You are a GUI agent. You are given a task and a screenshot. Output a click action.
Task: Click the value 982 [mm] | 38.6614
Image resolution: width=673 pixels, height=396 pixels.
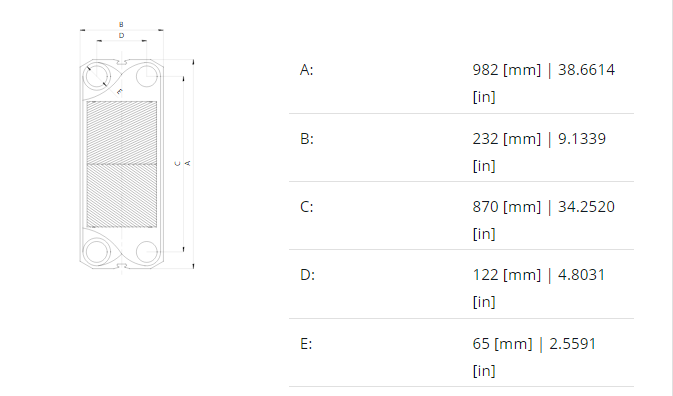click(543, 70)
